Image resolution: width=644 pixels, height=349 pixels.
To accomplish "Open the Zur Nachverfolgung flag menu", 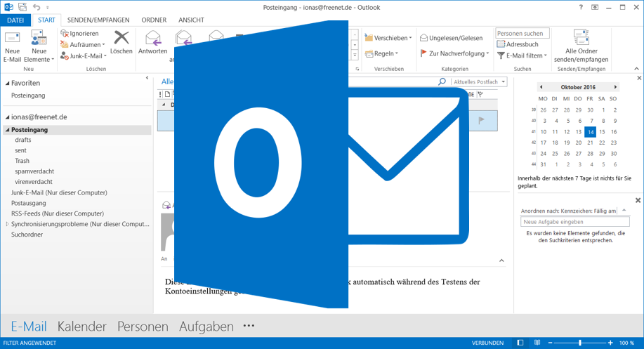I will point(454,53).
